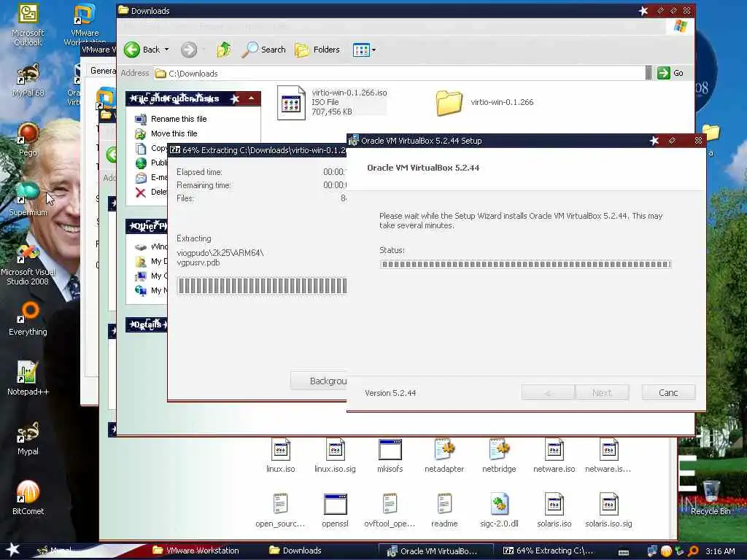Select the netbridge file
Screen dimensions: 747x560
[x=499, y=456]
